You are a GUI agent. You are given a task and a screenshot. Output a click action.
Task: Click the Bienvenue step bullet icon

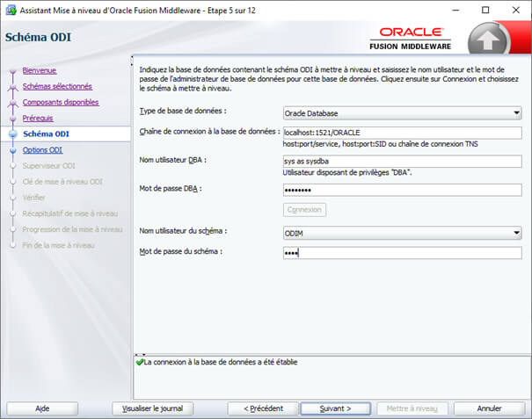[13, 71]
